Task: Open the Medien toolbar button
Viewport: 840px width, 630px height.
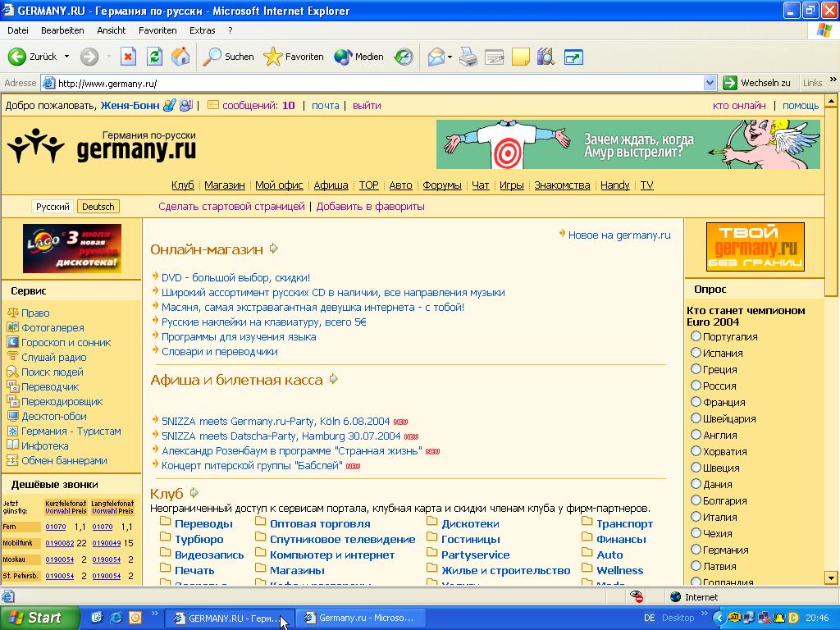Action: tap(358, 57)
